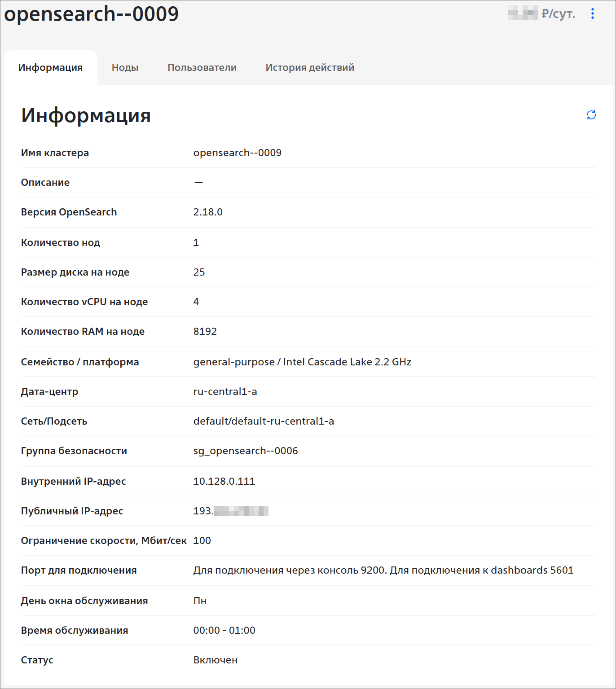616x689 pixels.
Task: Click the Количество vCPU на ноде label
Action: coord(84,302)
